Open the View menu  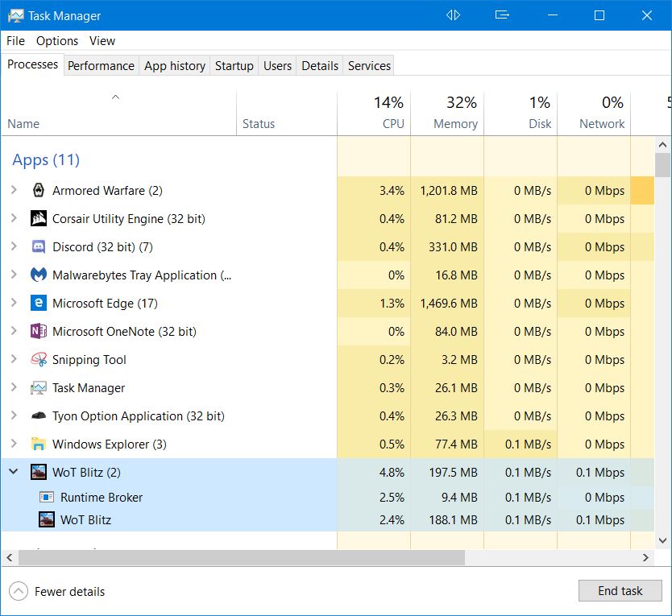point(102,41)
